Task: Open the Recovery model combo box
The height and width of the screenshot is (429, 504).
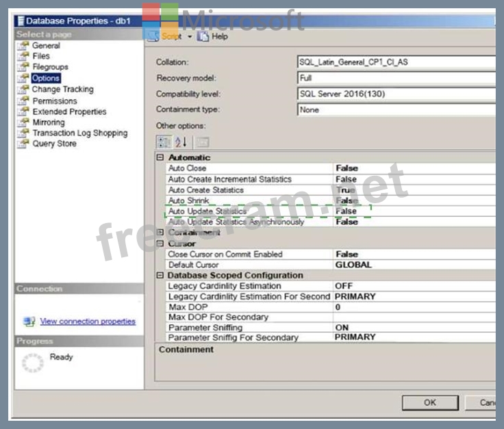Action: [396, 78]
